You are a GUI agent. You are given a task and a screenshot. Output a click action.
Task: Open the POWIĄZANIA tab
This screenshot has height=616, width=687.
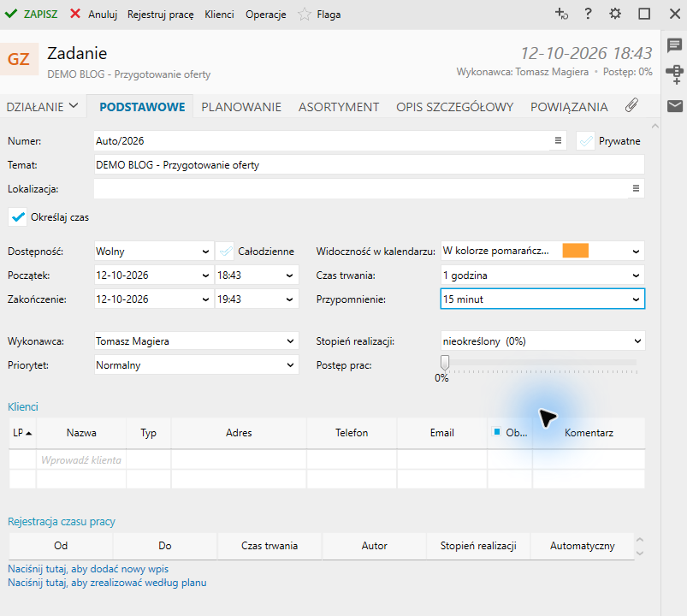569,107
